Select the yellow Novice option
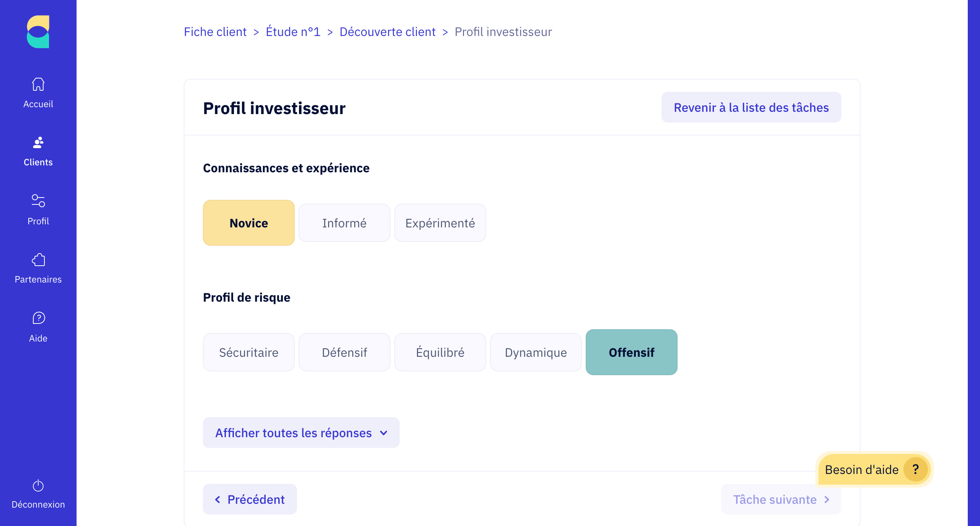The width and height of the screenshot is (980, 526). (x=248, y=222)
